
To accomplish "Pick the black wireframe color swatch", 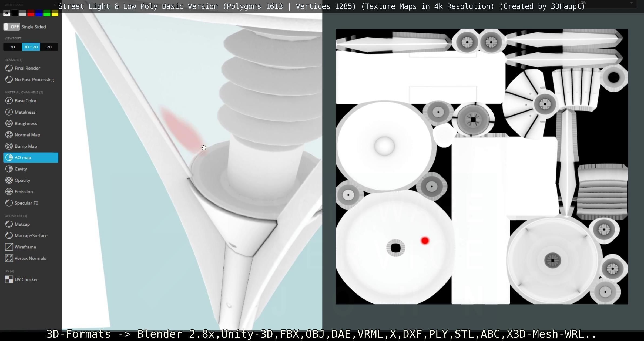I will pyautogui.click(x=15, y=13).
